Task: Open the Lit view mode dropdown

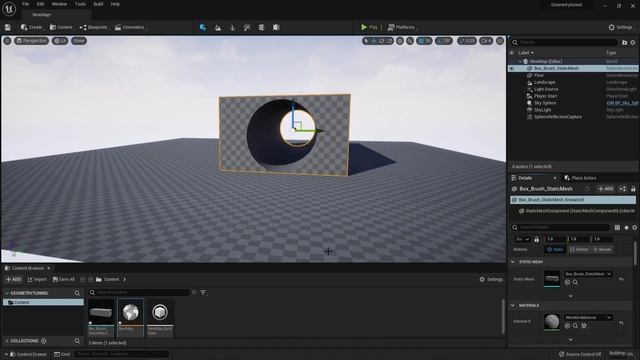Action: click(60, 41)
